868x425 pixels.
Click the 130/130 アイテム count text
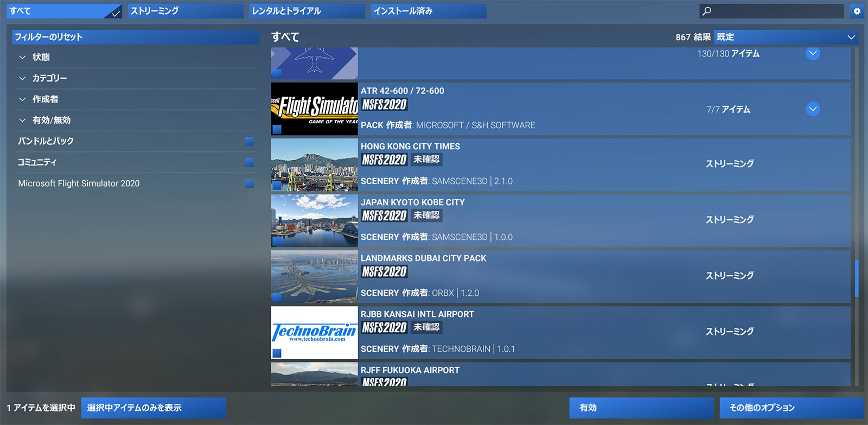click(x=729, y=53)
